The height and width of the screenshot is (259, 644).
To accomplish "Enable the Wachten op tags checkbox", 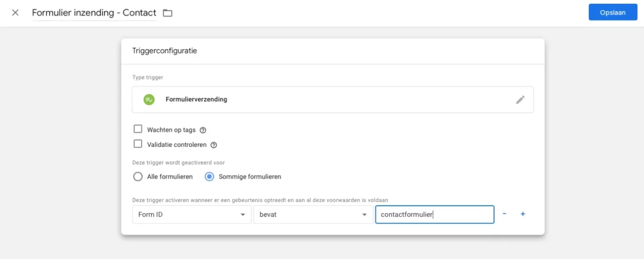I will pyautogui.click(x=138, y=129).
